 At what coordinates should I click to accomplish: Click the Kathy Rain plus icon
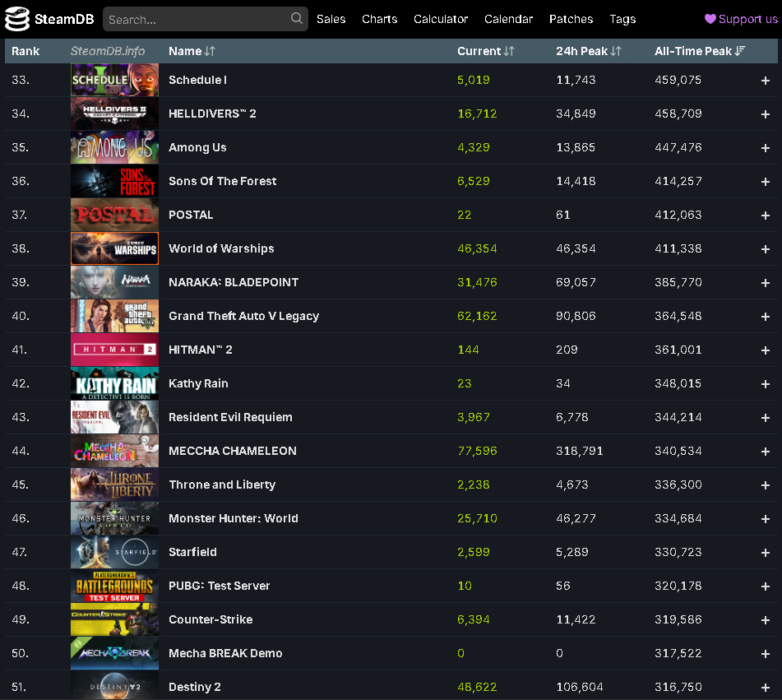tap(765, 384)
